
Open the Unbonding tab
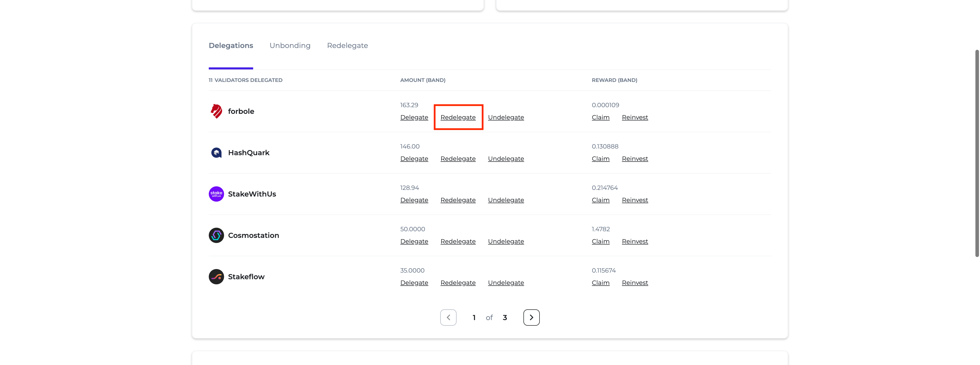290,45
